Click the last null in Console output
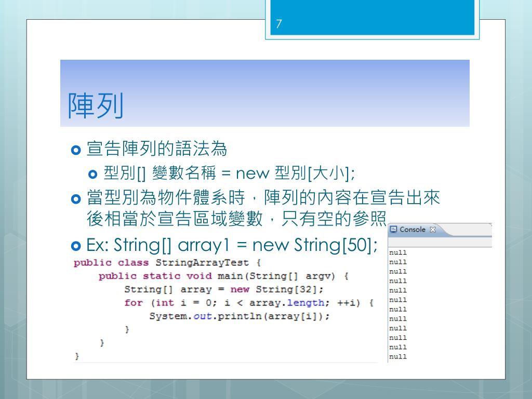 click(x=398, y=356)
